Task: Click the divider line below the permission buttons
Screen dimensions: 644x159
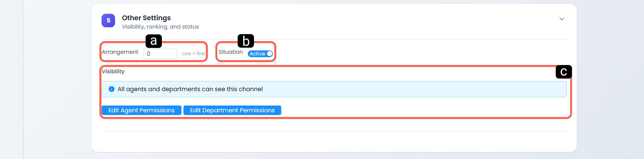Action: click(334, 131)
